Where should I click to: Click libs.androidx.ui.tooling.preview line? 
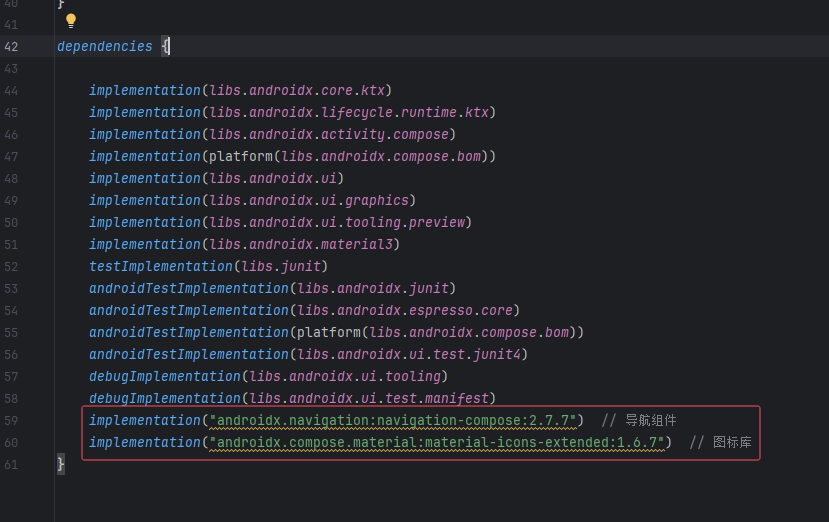280,223
